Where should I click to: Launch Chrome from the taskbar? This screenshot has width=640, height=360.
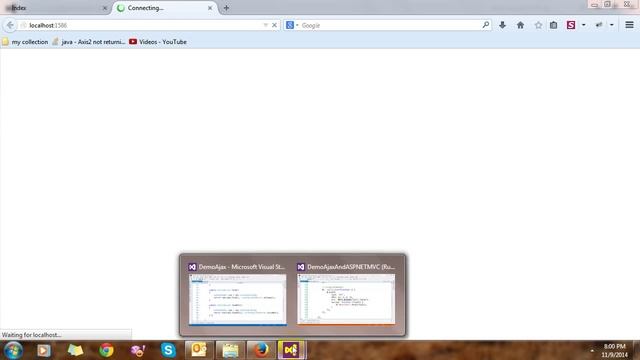pos(106,350)
